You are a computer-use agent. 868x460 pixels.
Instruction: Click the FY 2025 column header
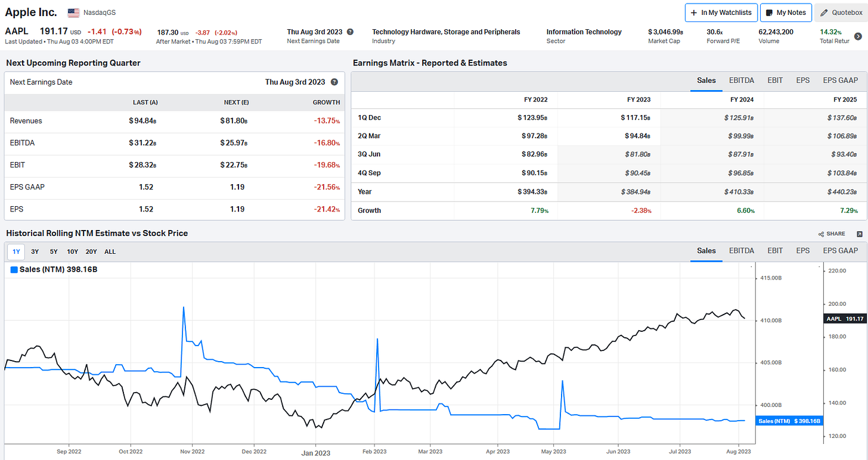(846, 100)
